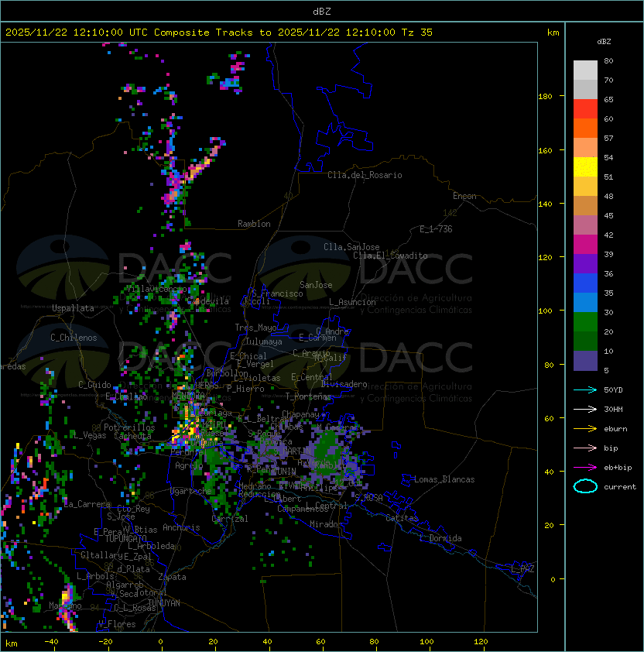Click the 'Zapata' place label
644x652 pixels.
[172, 577]
